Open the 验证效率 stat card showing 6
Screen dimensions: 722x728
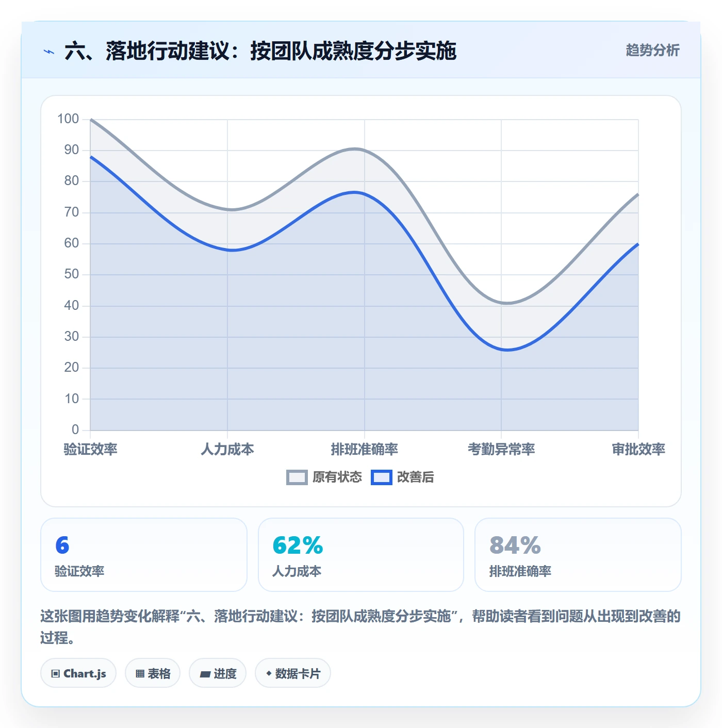[x=144, y=555]
